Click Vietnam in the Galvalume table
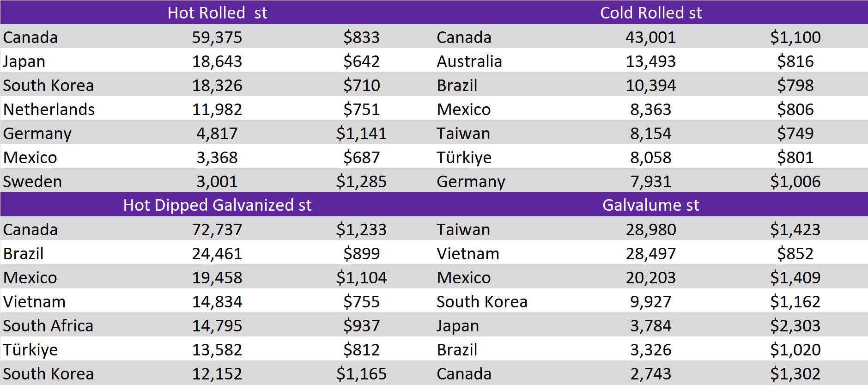Image resolution: width=868 pixels, height=385 pixels. point(468,254)
